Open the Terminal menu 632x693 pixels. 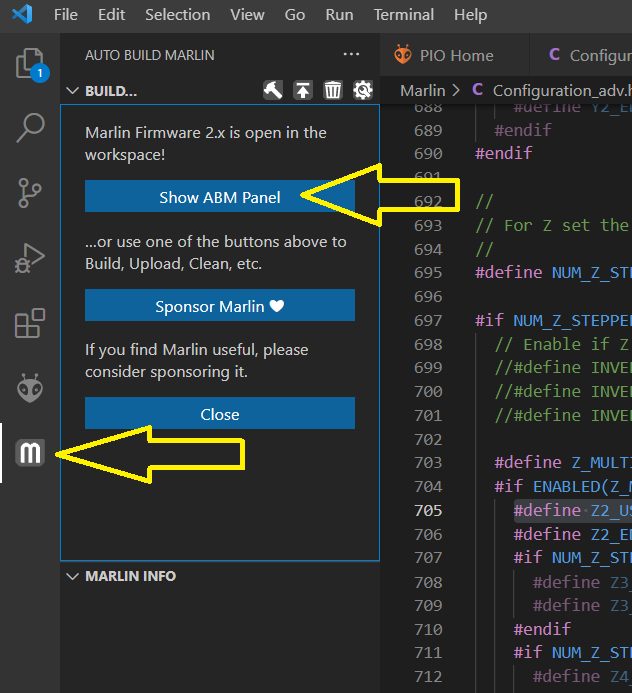[x=404, y=15]
